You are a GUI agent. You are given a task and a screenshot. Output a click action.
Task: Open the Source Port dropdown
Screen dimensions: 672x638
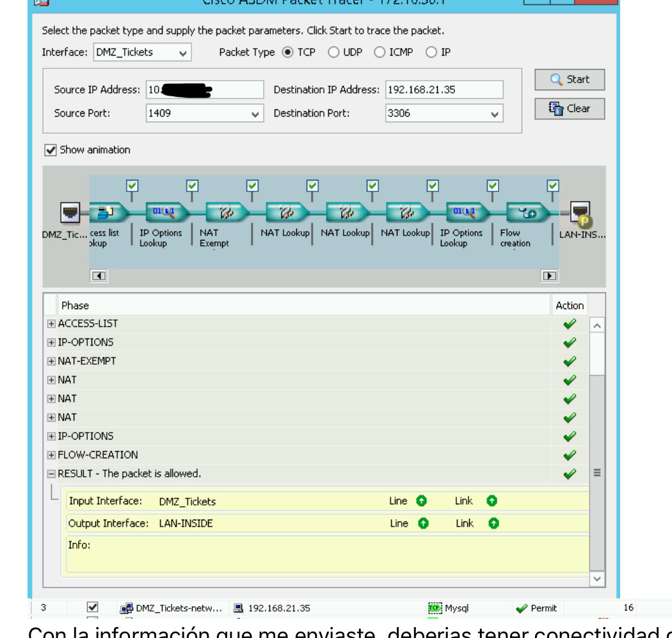pyautogui.click(x=255, y=114)
